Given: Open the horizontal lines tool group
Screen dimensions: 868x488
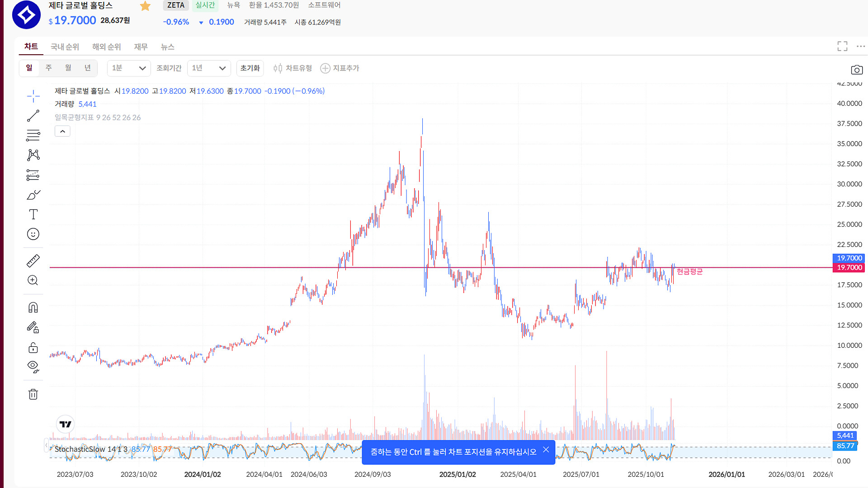Looking at the screenshot, I should (x=33, y=135).
